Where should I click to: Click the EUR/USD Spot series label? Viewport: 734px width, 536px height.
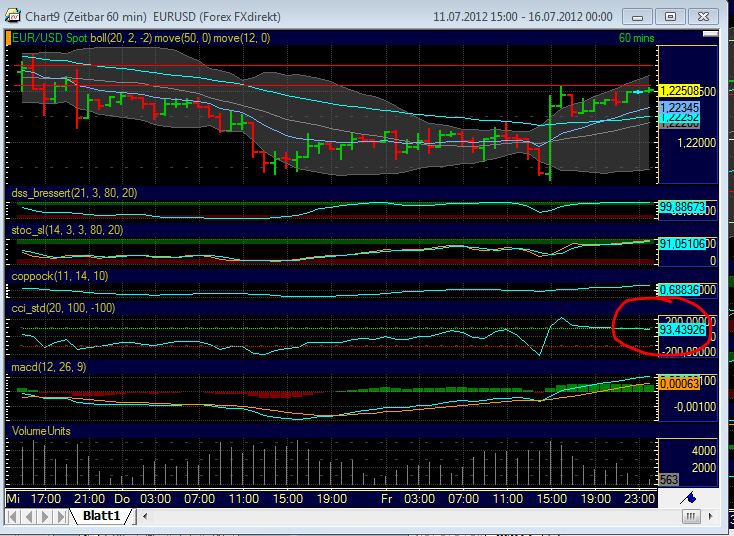click(x=50, y=38)
